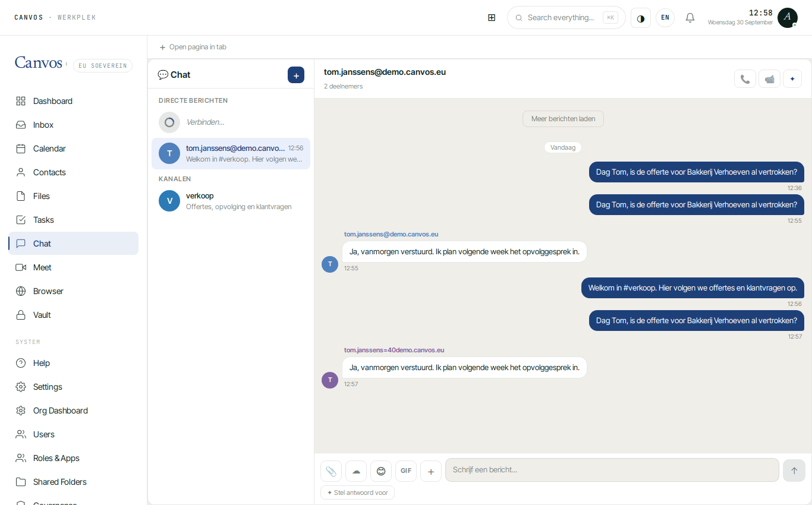The image size is (812, 505).
Task: Start a voice call with the phone icon
Action: coord(745,79)
